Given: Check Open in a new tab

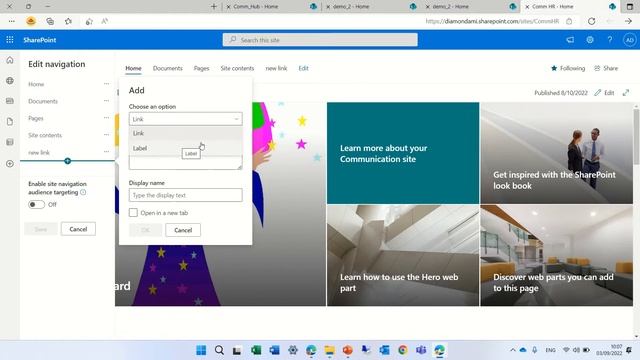Looking at the screenshot, I should coord(133,212).
